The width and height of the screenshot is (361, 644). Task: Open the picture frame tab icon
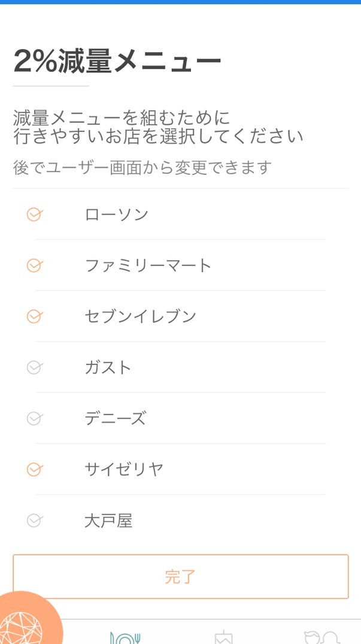tap(223, 637)
